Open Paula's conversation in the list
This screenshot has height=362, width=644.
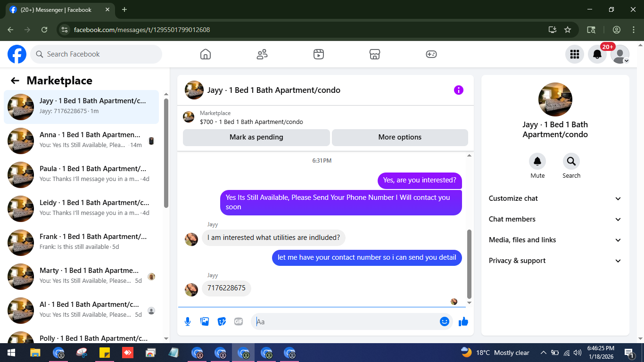[x=82, y=175]
